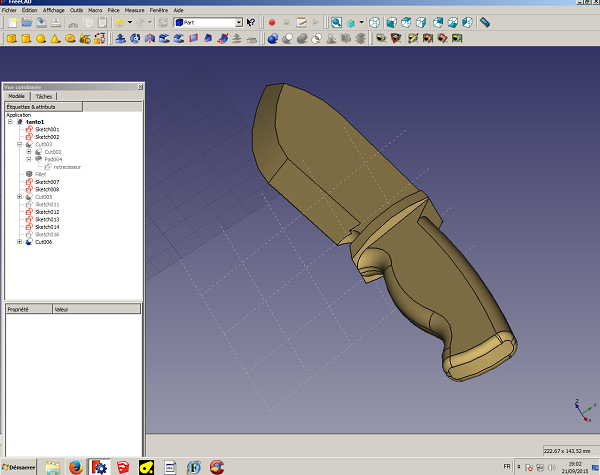Open the Édition menu
The image size is (600, 475).
click(x=29, y=10)
